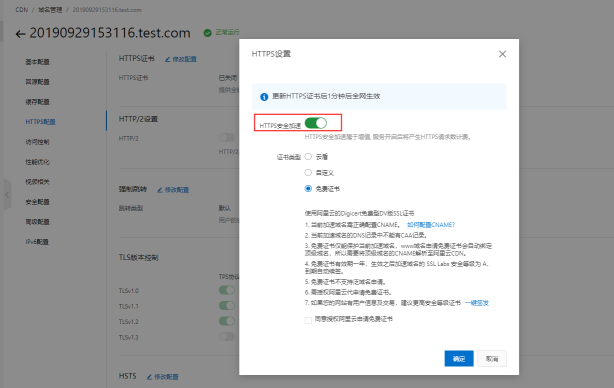The image size is (614, 388).
Task: Click the 域名管理 breadcrumb link
Action: (50, 10)
